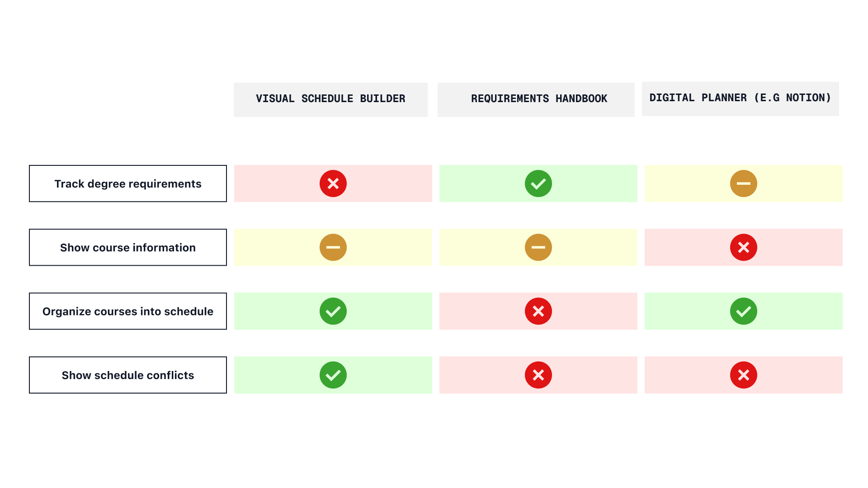The height and width of the screenshot is (488, 868).
Task: Click orange minus for Visual Schedule Builder course information
Action: pyautogui.click(x=333, y=247)
